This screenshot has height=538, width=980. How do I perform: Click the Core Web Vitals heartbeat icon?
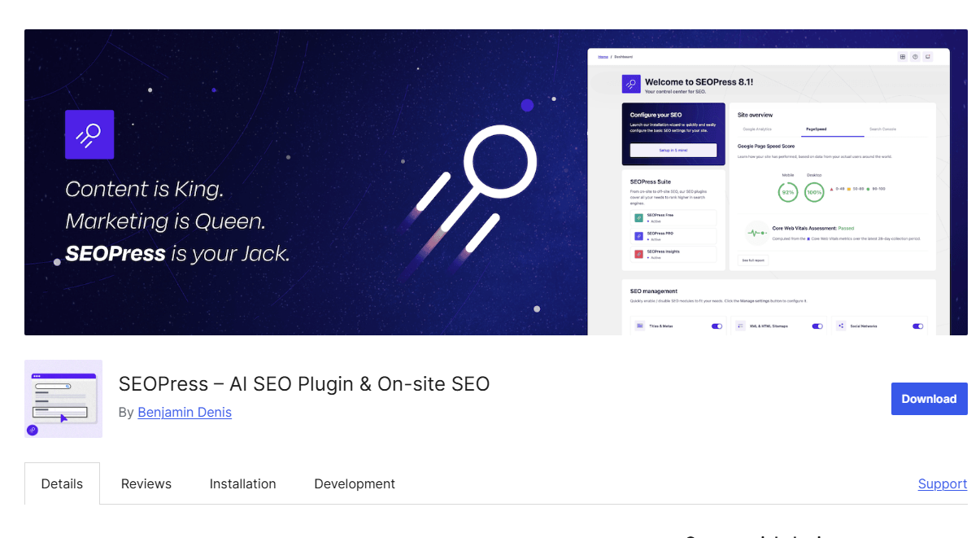point(756,234)
